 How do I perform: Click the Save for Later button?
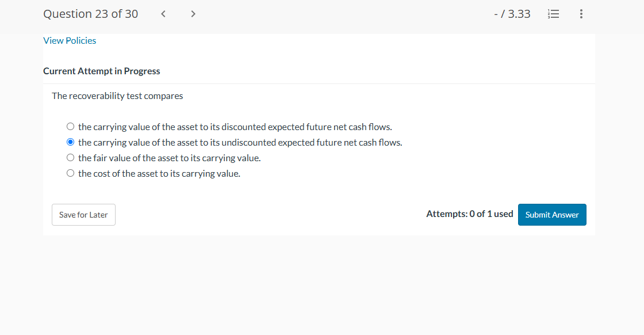[x=83, y=215]
